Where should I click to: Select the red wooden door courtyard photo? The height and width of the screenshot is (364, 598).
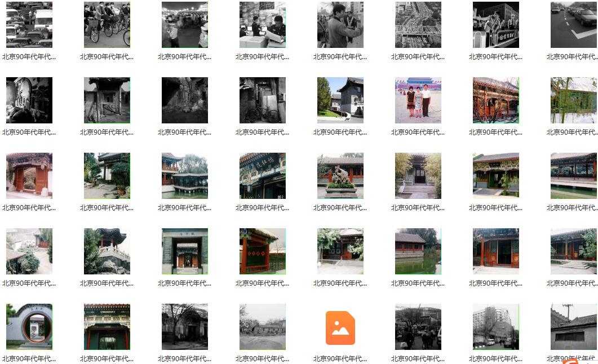point(29,176)
